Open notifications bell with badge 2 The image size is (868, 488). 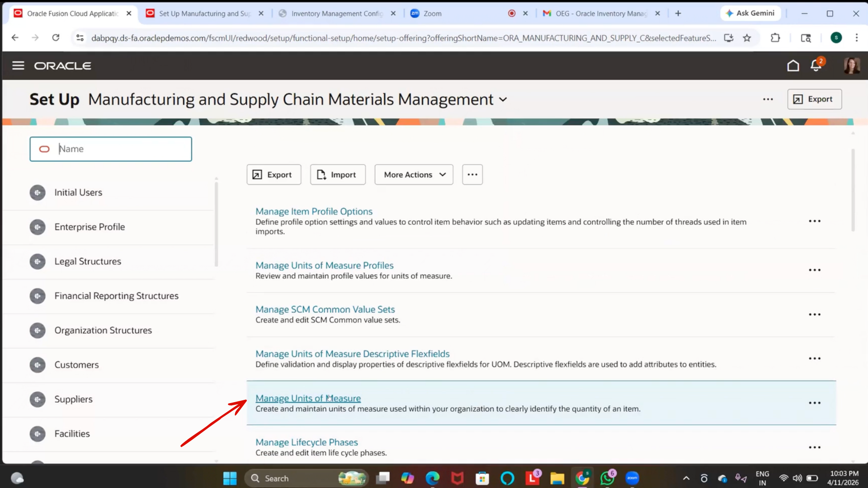816,65
